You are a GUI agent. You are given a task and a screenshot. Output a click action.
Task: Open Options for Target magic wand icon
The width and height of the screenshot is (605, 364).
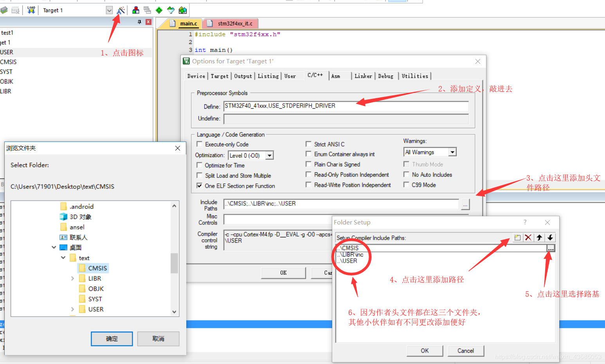pyautogui.click(x=121, y=10)
